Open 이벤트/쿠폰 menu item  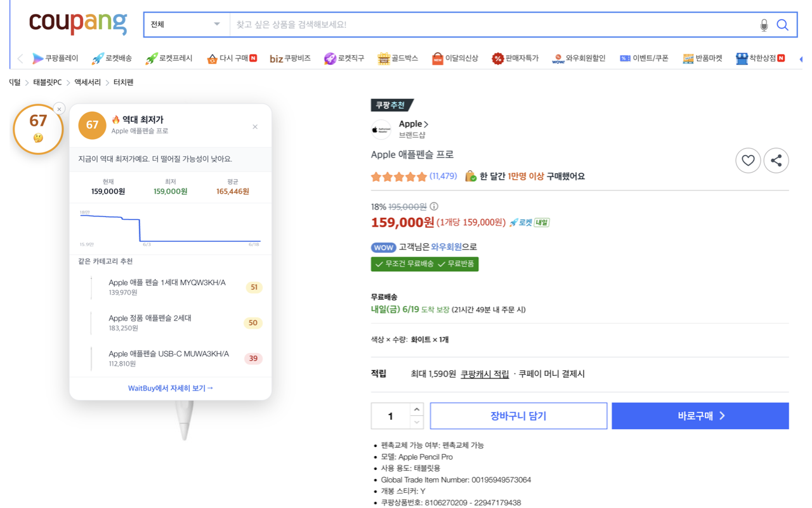(x=644, y=58)
